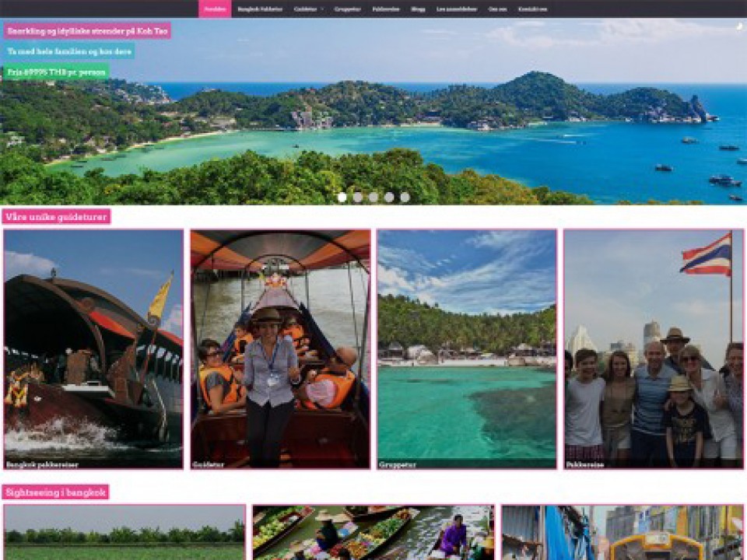Click the Koh Tao snorkeling slide caption
This screenshot has height=560, width=747.
tap(87, 30)
